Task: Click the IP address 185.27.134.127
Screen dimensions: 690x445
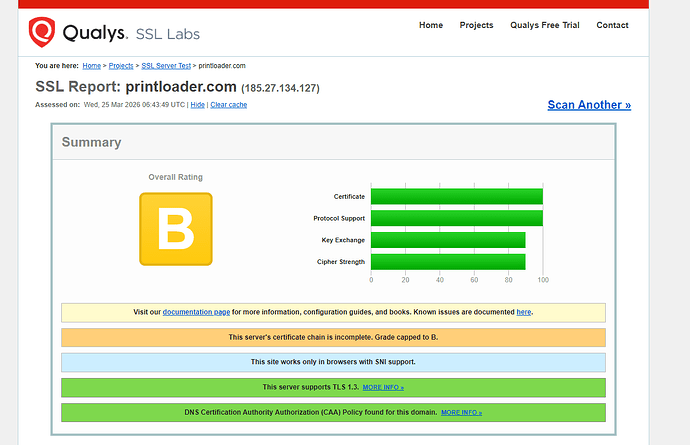Action: [x=280, y=88]
